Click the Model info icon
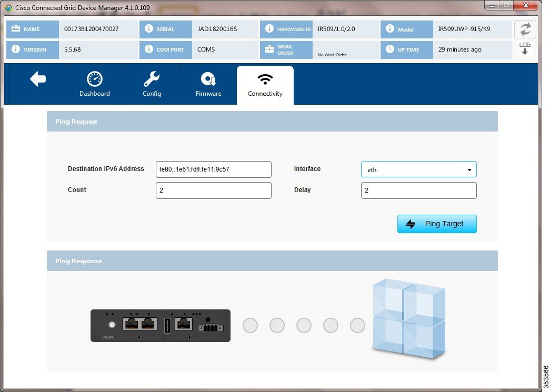Image resolution: width=550 pixels, height=392 pixels. point(389,29)
